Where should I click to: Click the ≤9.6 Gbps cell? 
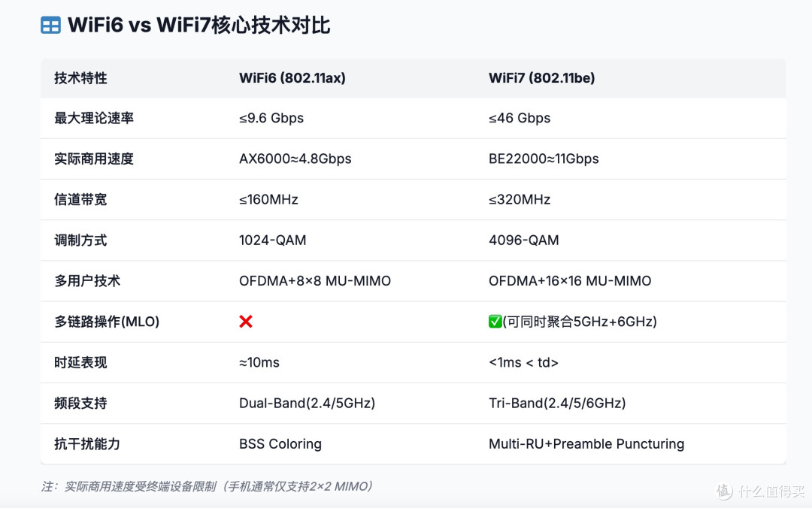point(271,118)
